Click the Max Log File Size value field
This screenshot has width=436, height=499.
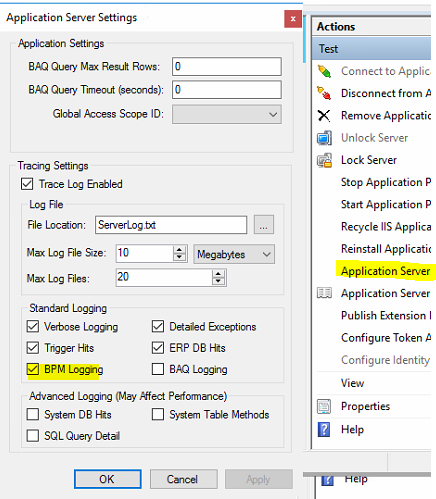(145, 254)
